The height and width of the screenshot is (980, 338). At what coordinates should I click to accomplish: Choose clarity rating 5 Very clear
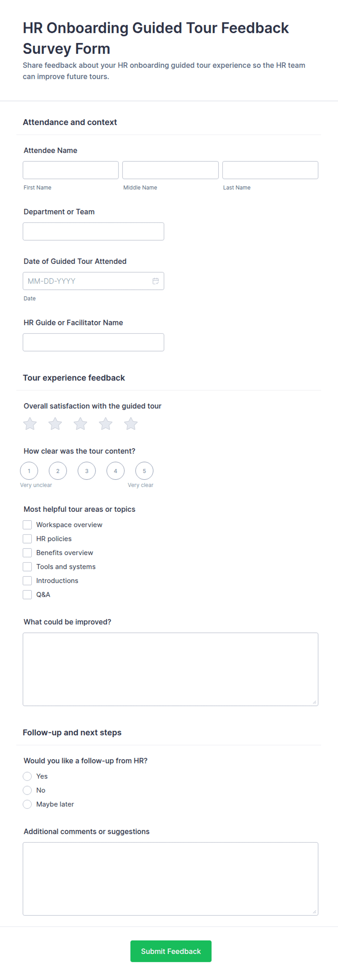(145, 471)
